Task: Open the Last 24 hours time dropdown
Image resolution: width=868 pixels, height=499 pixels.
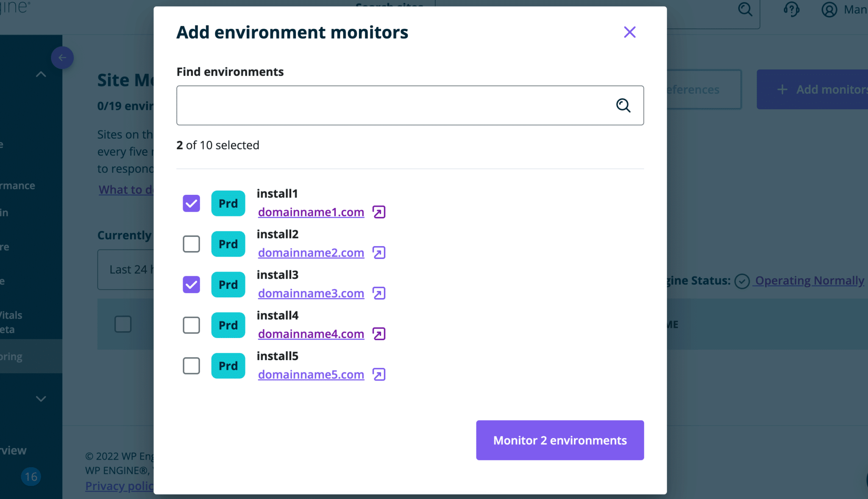Action: (x=126, y=269)
